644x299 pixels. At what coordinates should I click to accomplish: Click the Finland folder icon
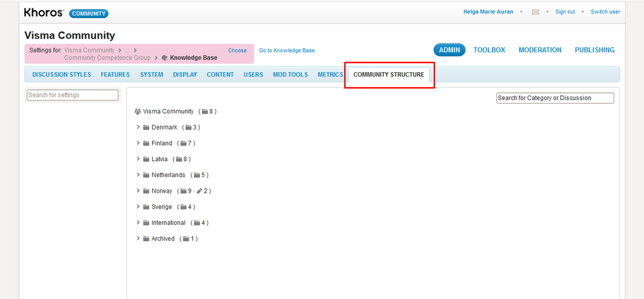pos(146,143)
